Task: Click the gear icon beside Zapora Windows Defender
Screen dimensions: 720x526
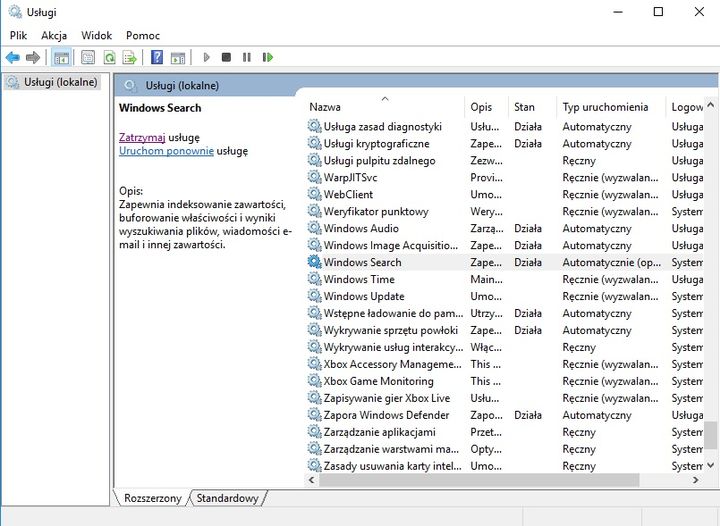Action: [315, 415]
